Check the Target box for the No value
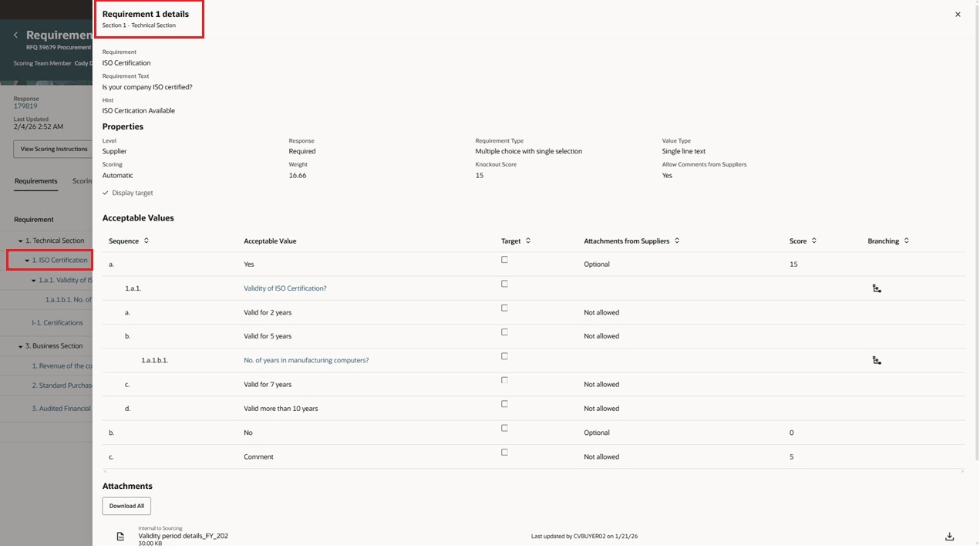The width and height of the screenshot is (980, 549). pyautogui.click(x=504, y=428)
